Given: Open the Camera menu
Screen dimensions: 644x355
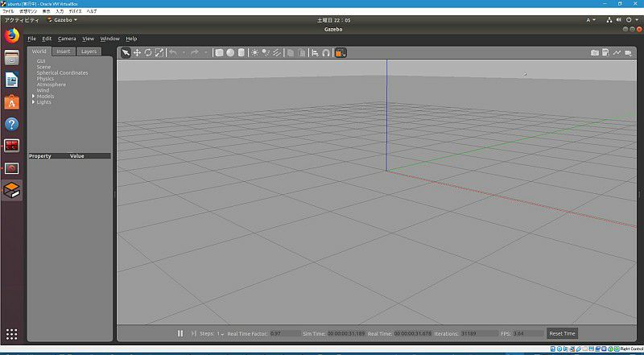Looking at the screenshot, I should [67, 39].
